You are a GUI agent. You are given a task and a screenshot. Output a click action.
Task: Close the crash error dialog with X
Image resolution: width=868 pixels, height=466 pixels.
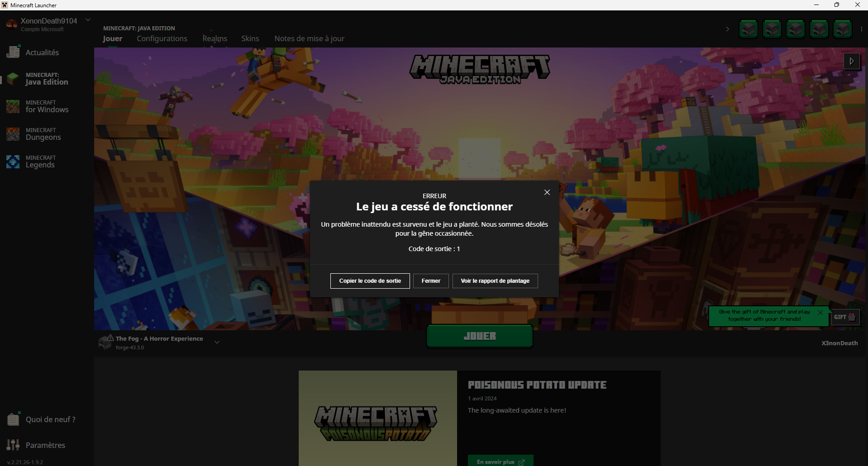point(547,192)
